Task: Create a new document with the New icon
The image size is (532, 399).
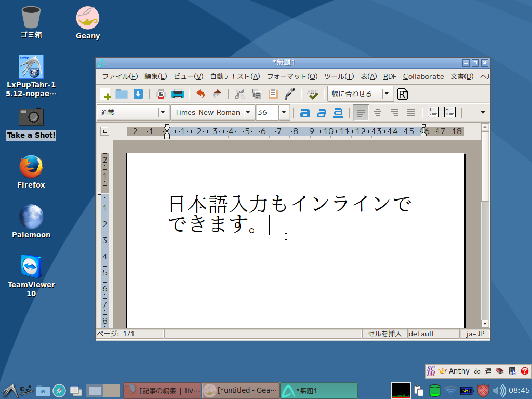Action: coord(105,94)
